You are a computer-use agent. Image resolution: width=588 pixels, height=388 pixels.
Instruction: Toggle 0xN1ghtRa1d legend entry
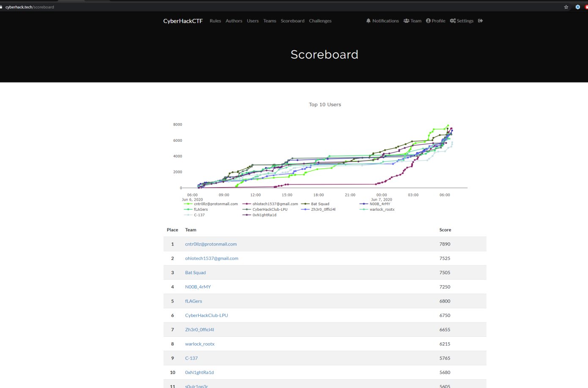(x=259, y=215)
